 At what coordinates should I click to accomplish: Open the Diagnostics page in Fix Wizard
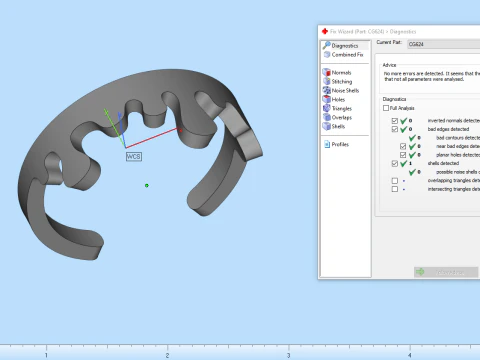(345, 46)
